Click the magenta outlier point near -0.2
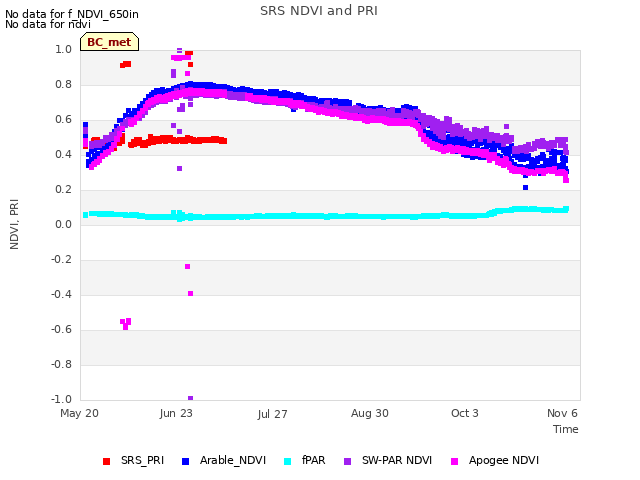Screen dimensions: 640x480 (187, 267)
